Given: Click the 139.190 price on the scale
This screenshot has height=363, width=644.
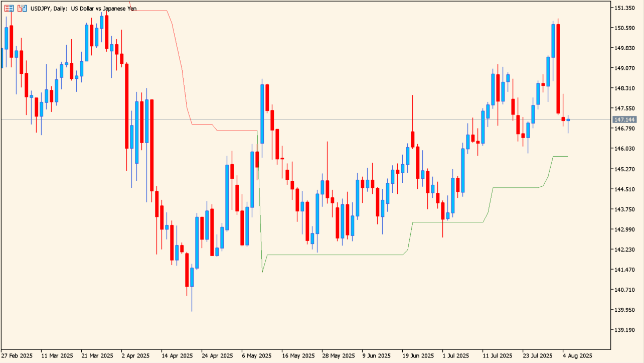Looking at the screenshot, I should 624,330.
